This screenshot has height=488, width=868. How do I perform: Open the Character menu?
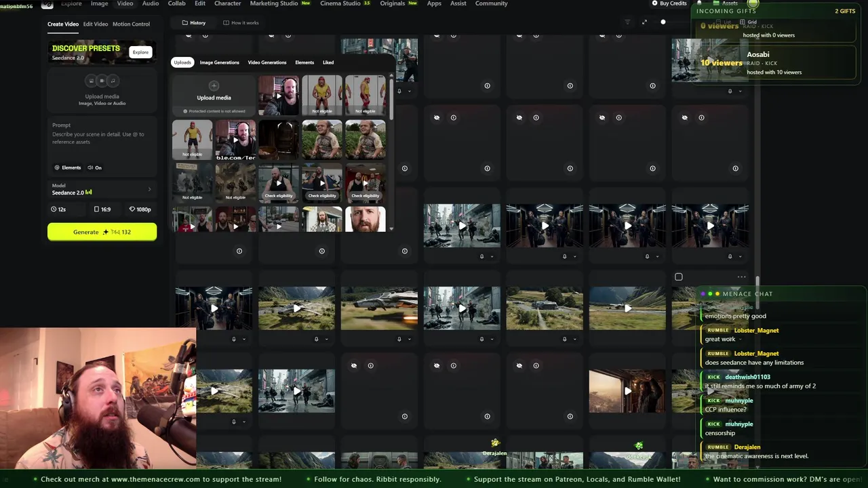tap(227, 3)
